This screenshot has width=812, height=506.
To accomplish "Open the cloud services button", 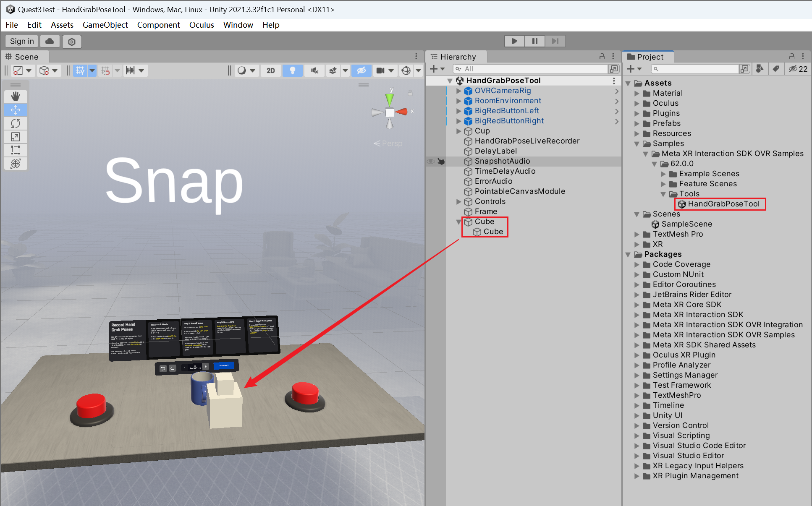I will (50, 41).
